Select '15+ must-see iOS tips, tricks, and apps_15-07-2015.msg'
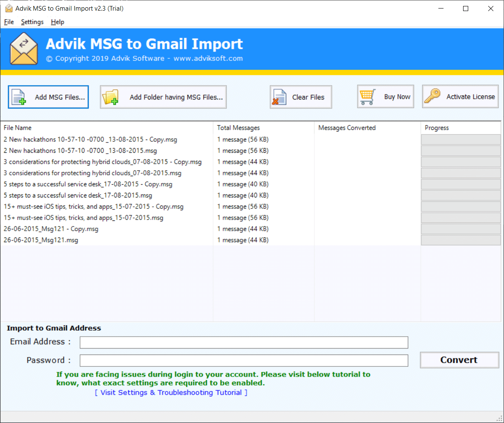 (x=84, y=218)
